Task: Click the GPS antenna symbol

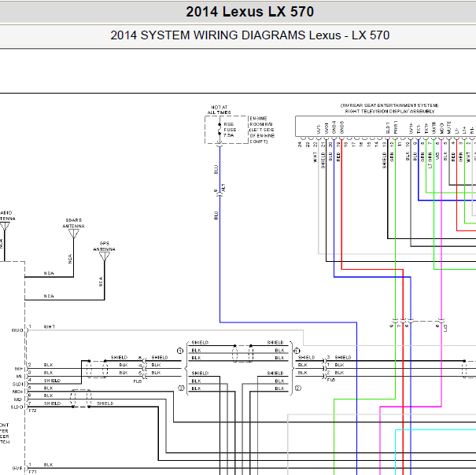Action: pyautogui.click(x=105, y=256)
